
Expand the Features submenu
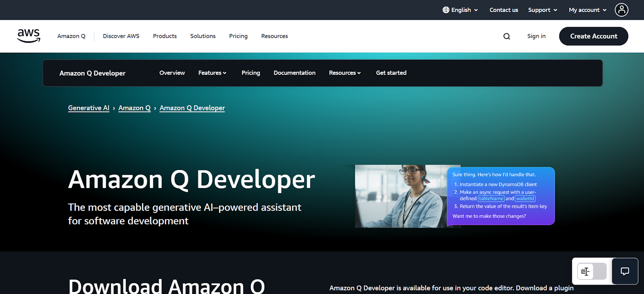point(212,73)
